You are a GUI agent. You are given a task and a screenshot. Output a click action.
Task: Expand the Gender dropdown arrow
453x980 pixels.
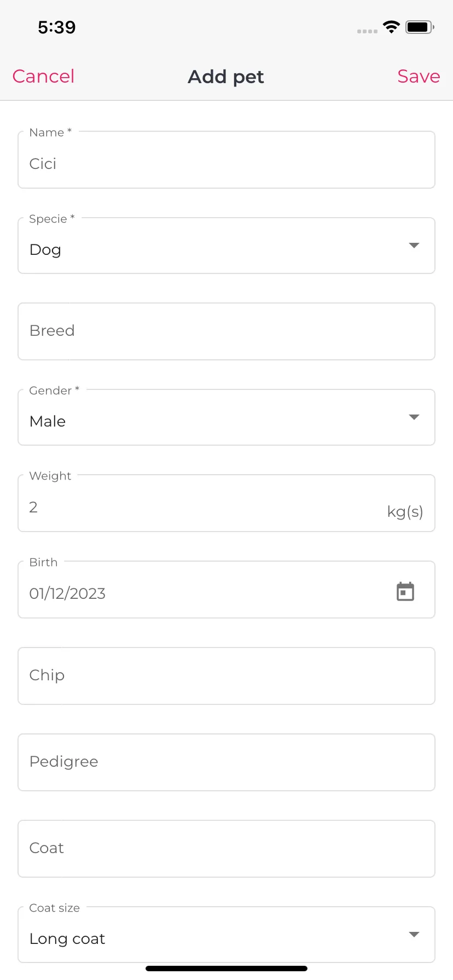click(414, 417)
